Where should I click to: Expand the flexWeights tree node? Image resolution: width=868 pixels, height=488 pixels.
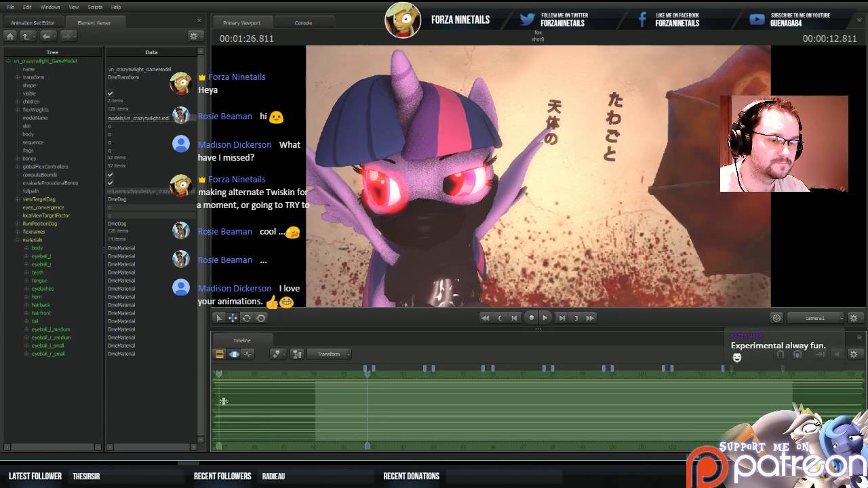(18, 110)
